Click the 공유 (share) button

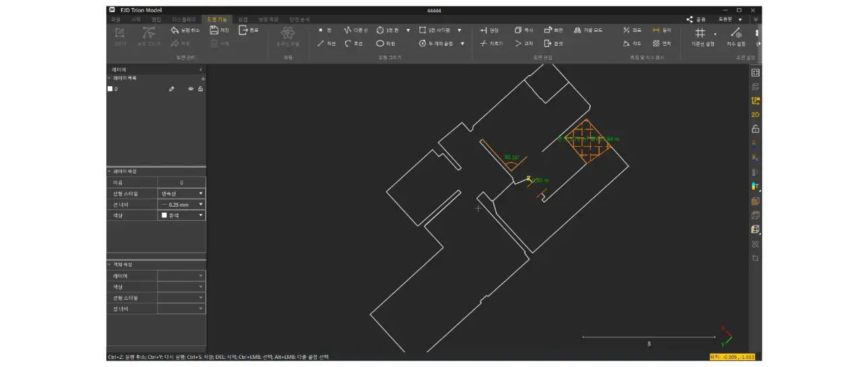click(x=696, y=20)
